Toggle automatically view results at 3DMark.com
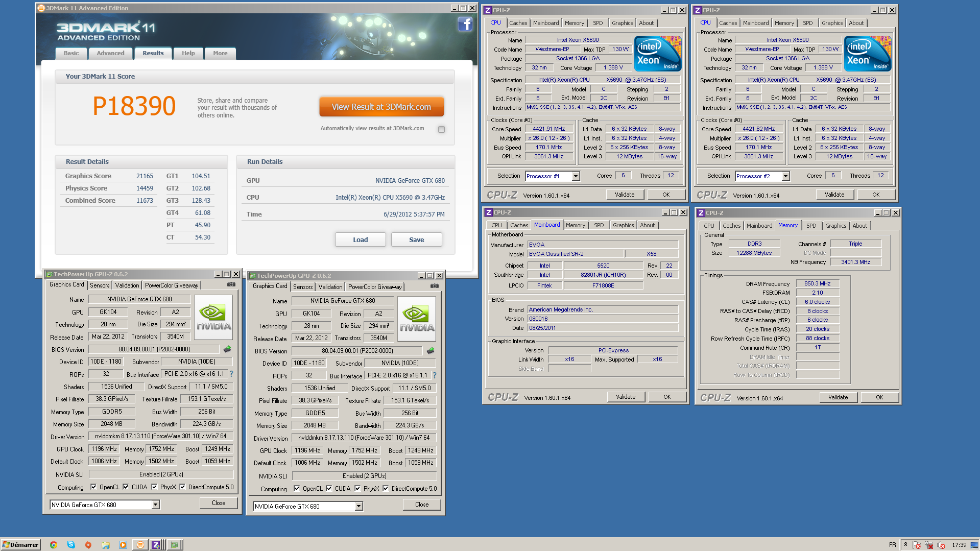Viewport: 980px width, 551px height. pyautogui.click(x=441, y=129)
